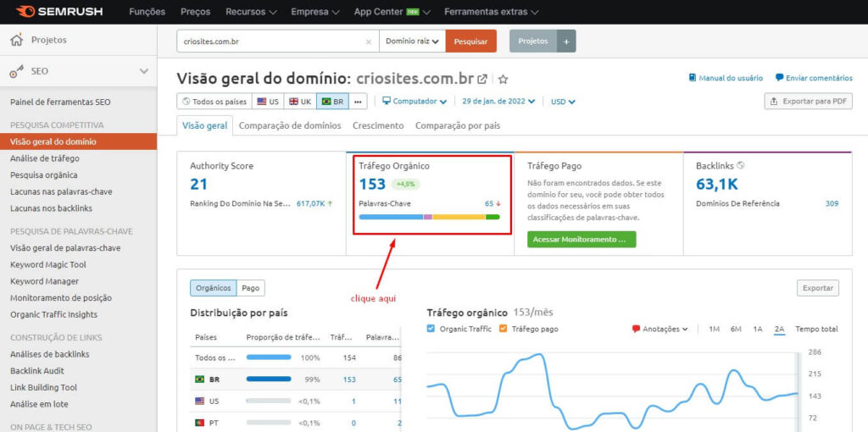The height and width of the screenshot is (432, 868).
Task: Click the keyword distribution color bar
Action: [x=430, y=217]
